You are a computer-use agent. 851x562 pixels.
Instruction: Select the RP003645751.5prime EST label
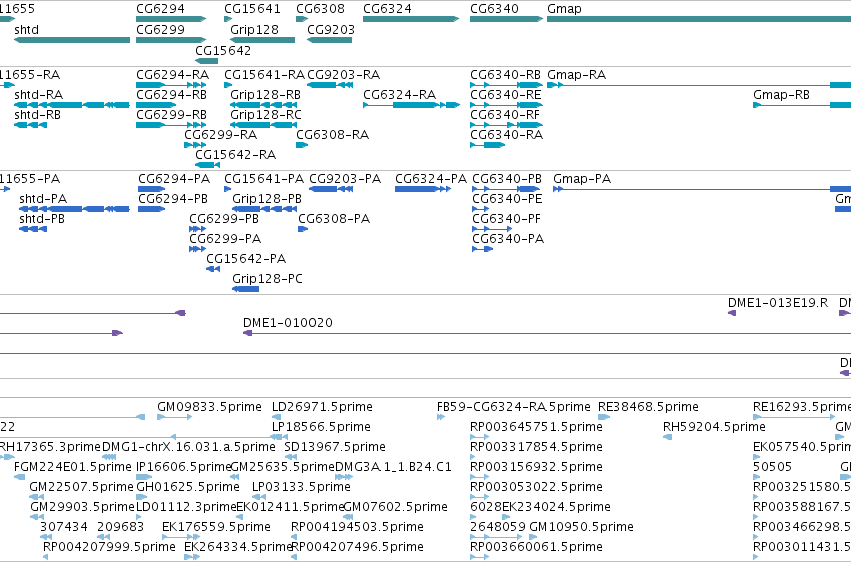[536, 426]
